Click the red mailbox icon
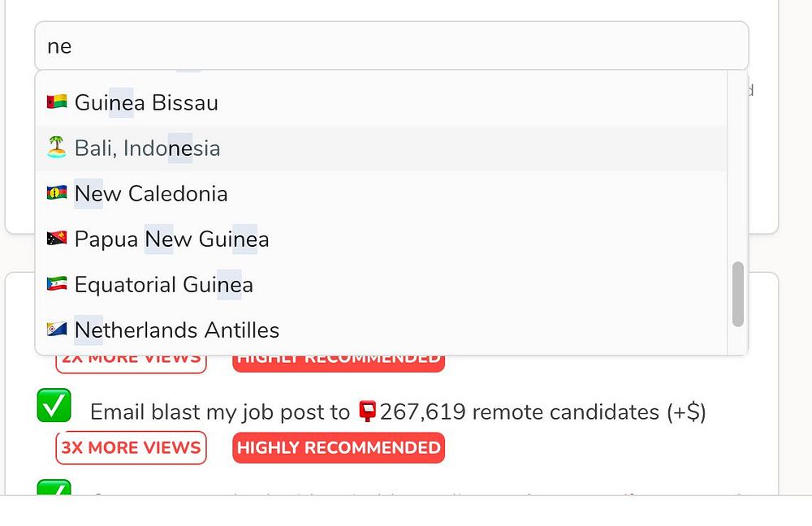812x526 pixels. point(367,412)
